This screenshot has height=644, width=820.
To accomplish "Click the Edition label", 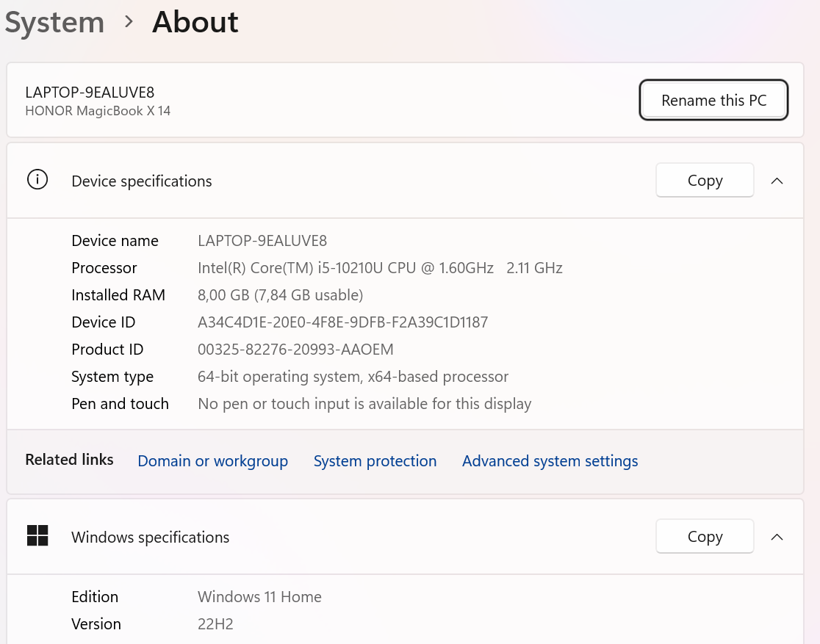I will pos(95,596).
